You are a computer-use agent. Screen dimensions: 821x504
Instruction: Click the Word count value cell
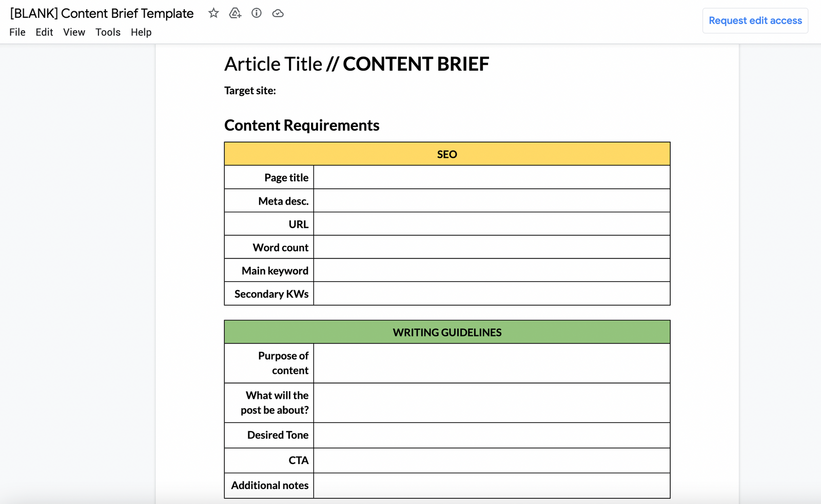coord(491,247)
